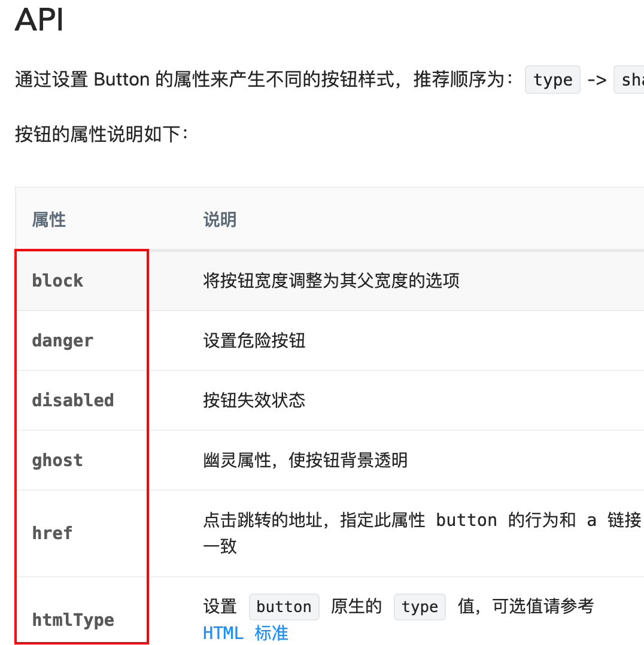Click description 设置危险按钮

click(x=254, y=340)
